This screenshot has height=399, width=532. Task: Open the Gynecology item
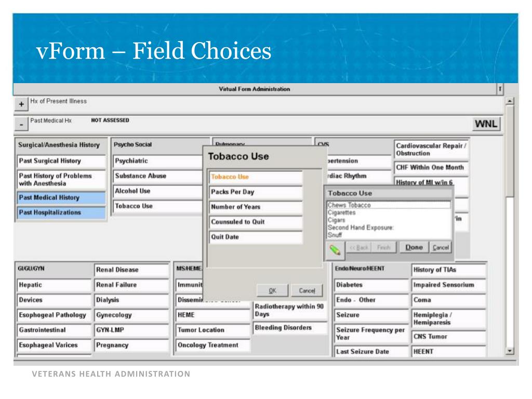pyautogui.click(x=131, y=315)
